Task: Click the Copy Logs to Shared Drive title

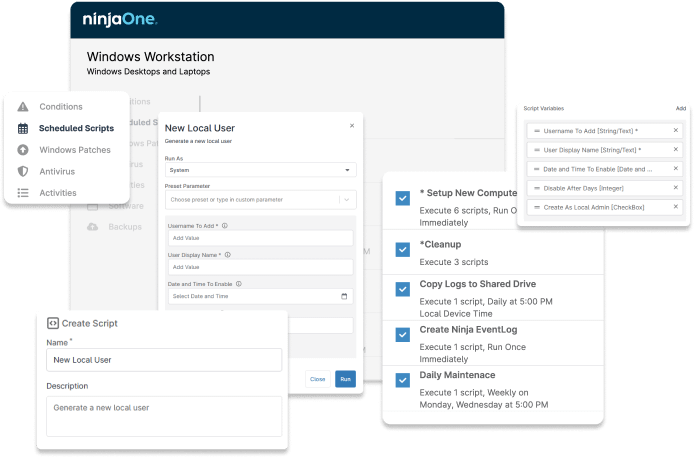Action: pos(477,284)
